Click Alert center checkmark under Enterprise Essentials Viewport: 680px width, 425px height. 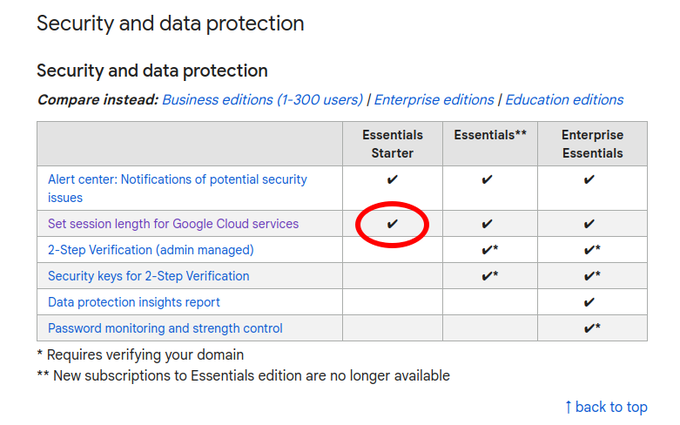pyautogui.click(x=590, y=180)
